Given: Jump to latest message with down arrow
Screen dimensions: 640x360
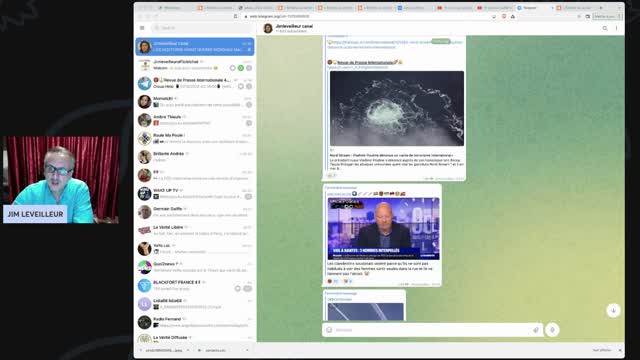Looking at the screenshot, I should click(613, 311).
